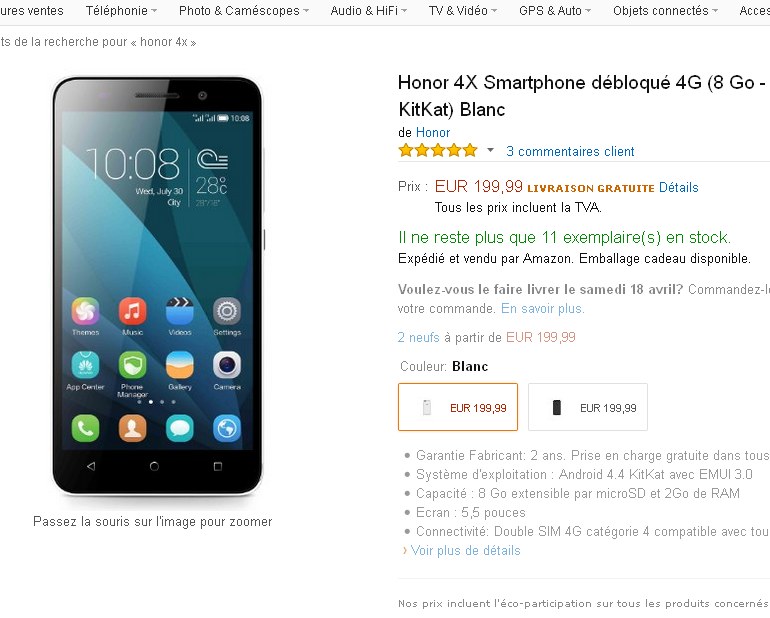Open the Téléphonie menu

121,10
